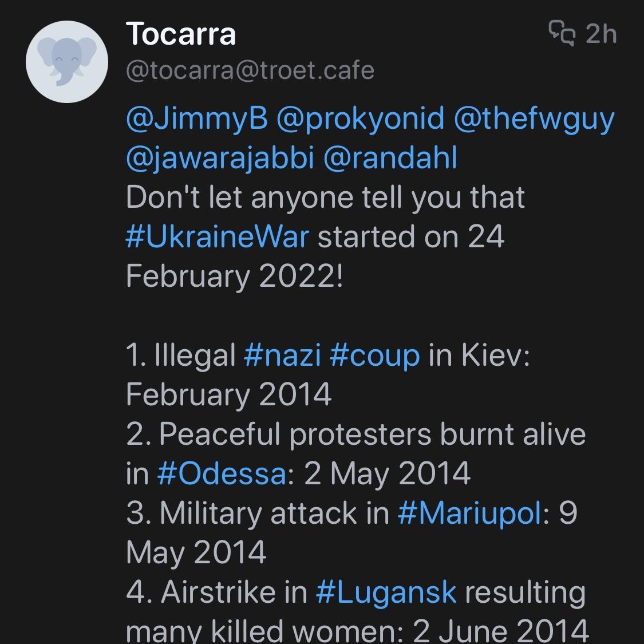644x644 pixels.
Task: Open the @JimmyB mention
Action: [196, 119]
